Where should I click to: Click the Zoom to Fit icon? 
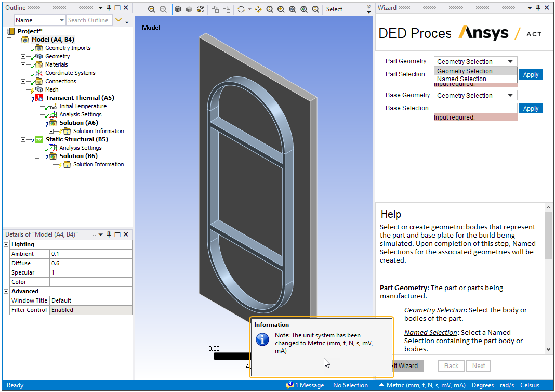pos(292,9)
